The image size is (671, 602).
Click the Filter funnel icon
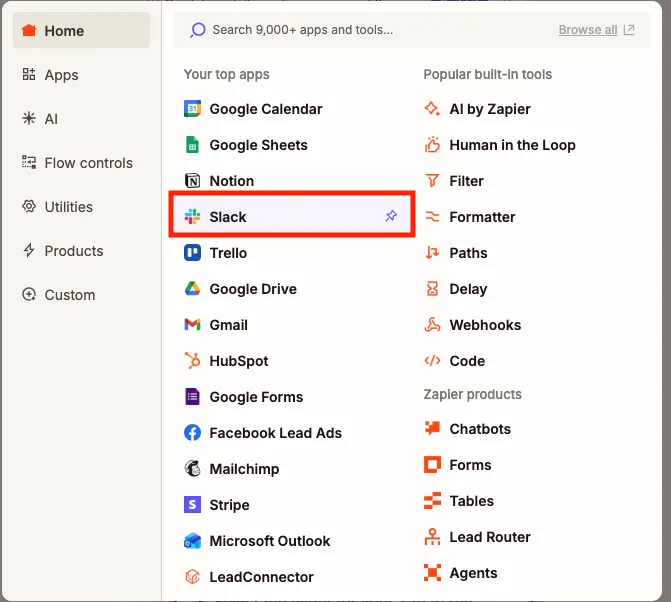coord(432,181)
